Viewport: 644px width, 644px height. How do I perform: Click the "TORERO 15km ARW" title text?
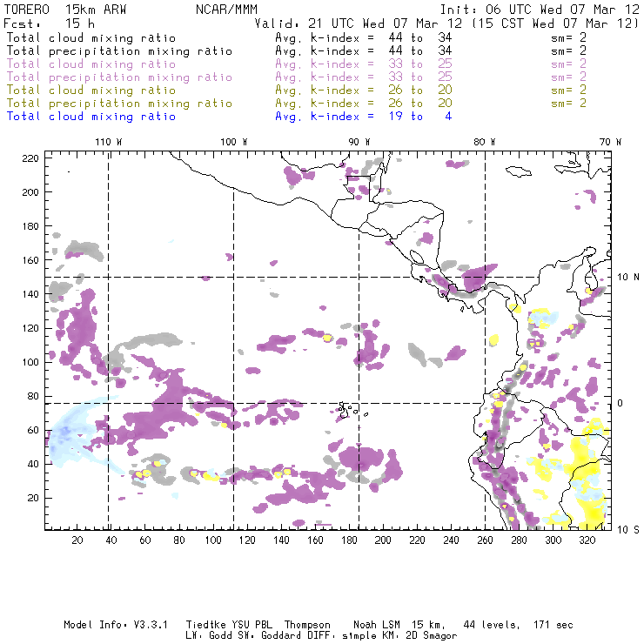coord(65,10)
